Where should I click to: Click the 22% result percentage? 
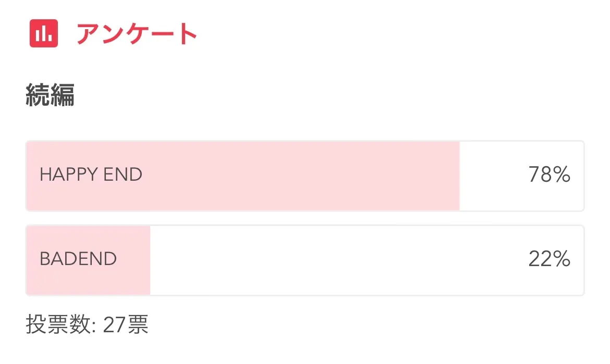click(549, 259)
